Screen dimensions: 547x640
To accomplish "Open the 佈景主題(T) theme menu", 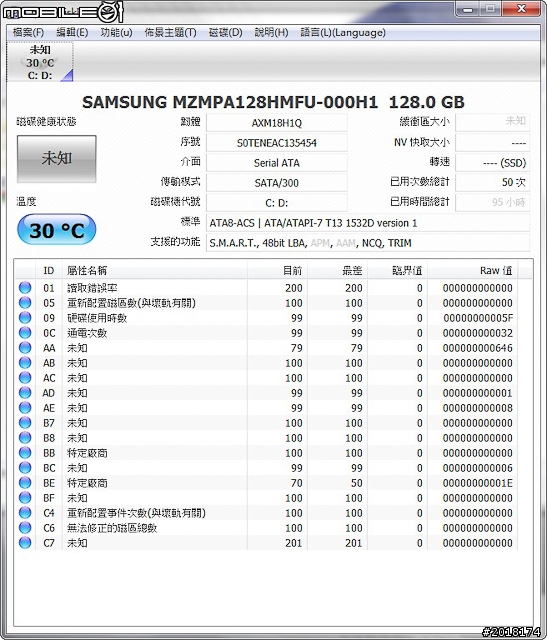I will tap(170, 32).
